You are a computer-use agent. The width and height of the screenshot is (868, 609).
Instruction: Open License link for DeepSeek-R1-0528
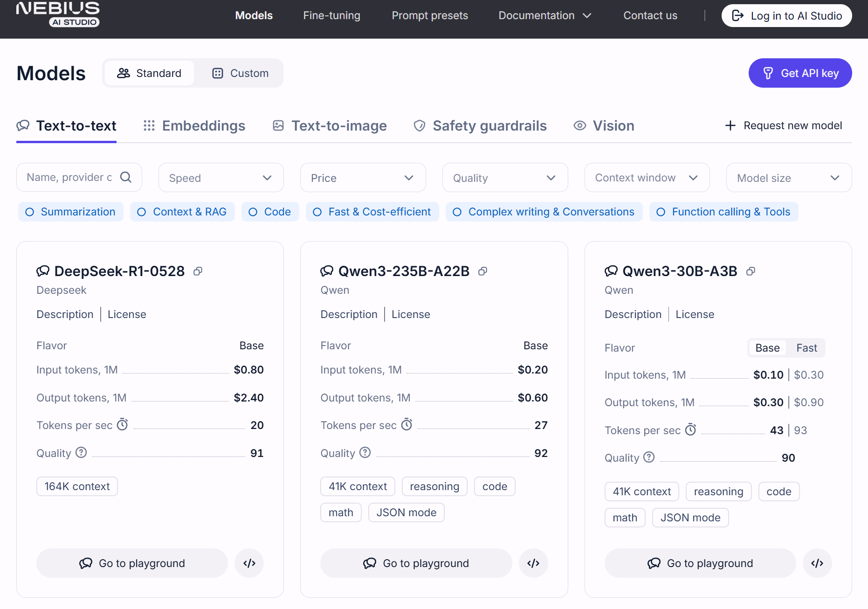coord(127,314)
